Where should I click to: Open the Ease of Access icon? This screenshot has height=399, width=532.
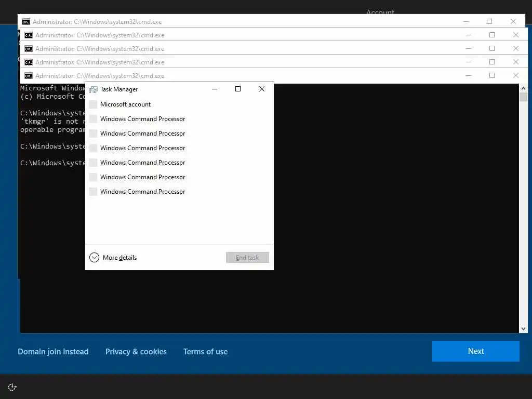(12, 387)
